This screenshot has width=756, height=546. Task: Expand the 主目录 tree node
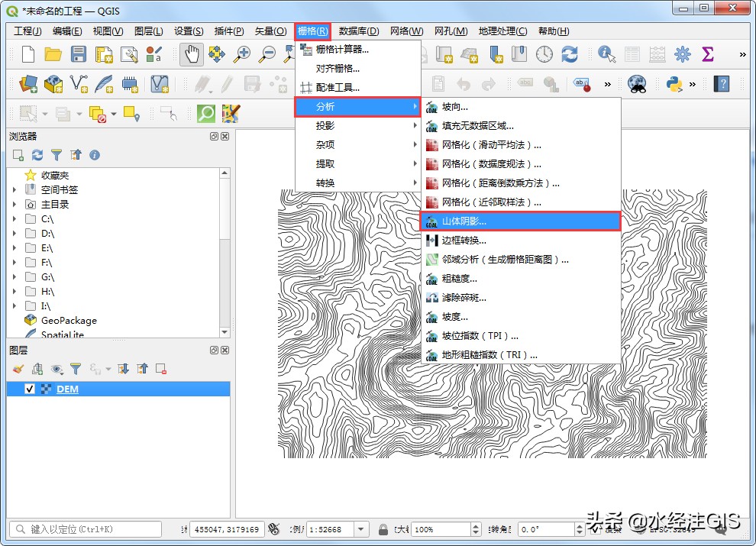tap(15, 204)
